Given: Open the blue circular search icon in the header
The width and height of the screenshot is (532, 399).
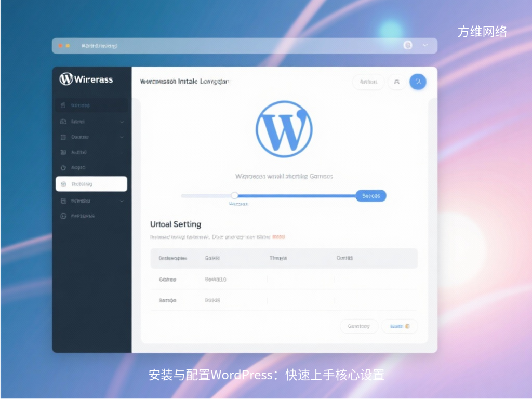Looking at the screenshot, I should [x=418, y=82].
